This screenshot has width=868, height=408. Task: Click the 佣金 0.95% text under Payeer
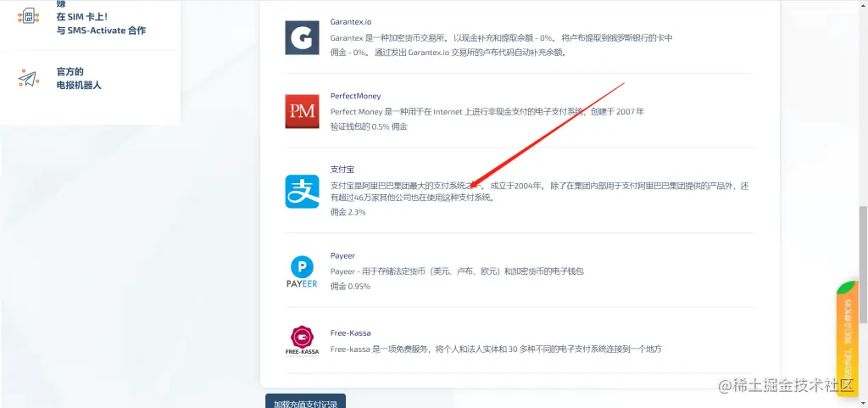350,286
